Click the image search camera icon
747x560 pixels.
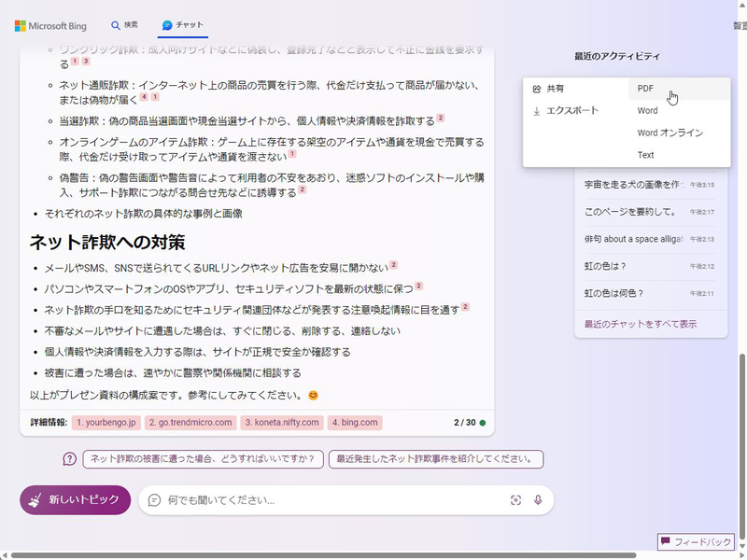515,500
